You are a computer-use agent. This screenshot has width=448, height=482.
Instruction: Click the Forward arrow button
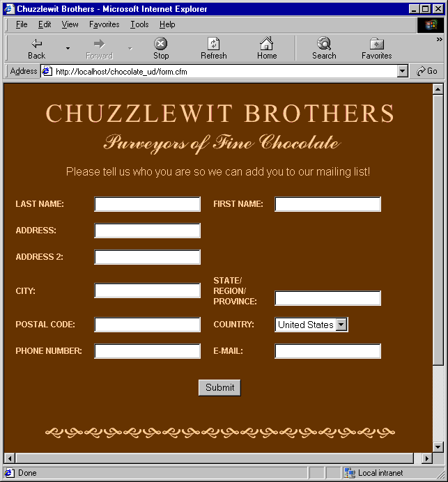100,49
